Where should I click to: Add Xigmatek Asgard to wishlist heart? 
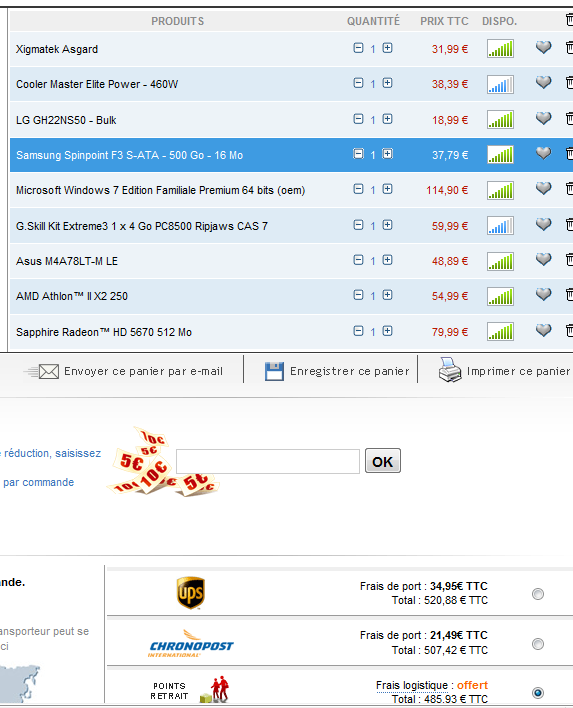pyautogui.click(x=543, y=47)
